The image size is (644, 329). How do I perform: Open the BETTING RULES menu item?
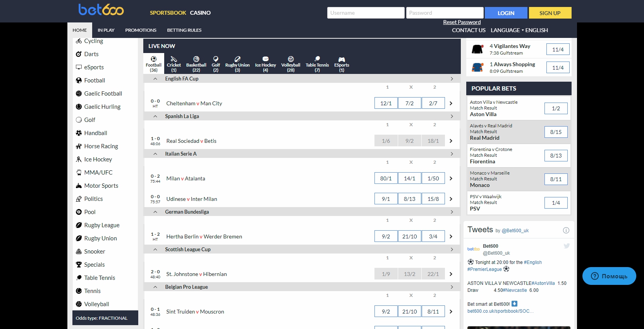(x=184, y=30)
